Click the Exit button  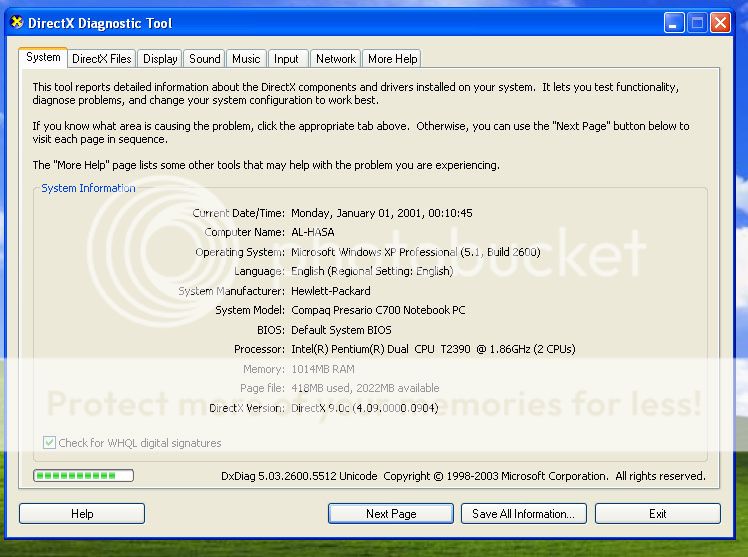[x=658, y=514]
